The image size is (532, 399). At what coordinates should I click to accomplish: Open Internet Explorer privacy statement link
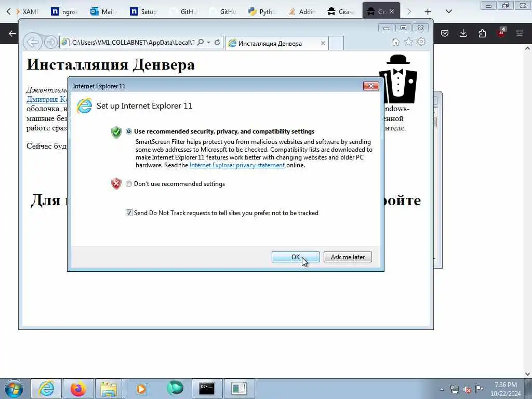point(237,165)
